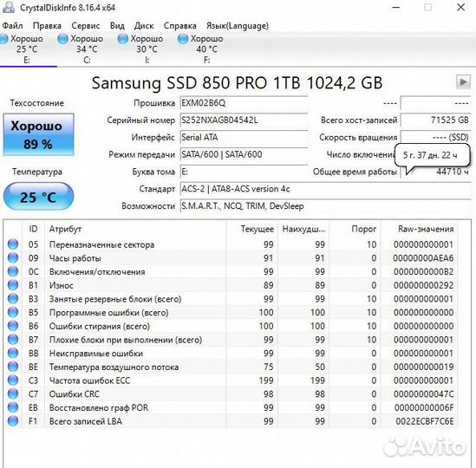Click status icon for Температура воздушного потока row
The image size is (476, 468).
[x=13, y=367]
